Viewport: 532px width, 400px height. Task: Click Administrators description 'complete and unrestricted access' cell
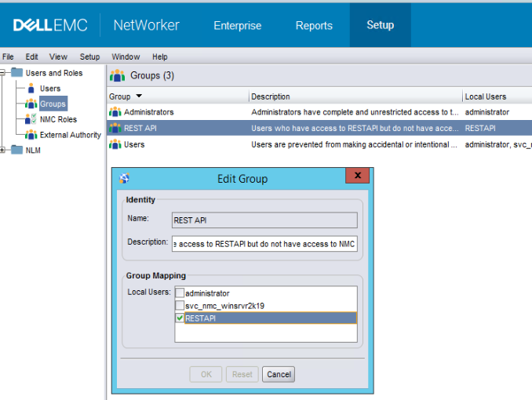pos(355,112)
